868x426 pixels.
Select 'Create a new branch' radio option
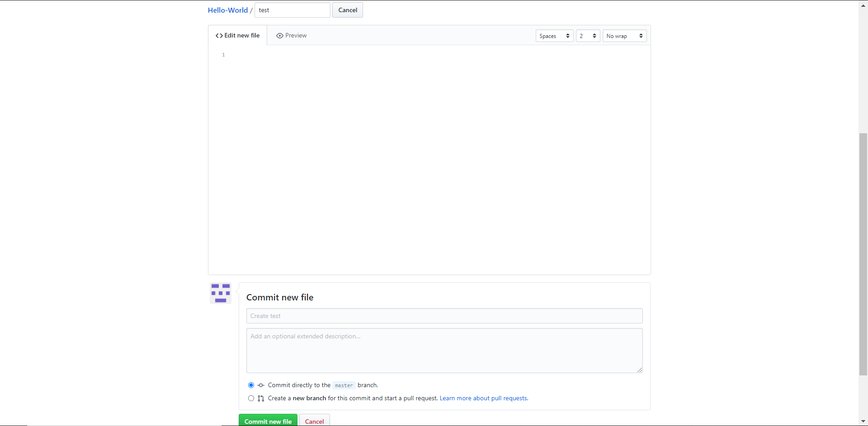pyautogui.click(x=251, y=398)
